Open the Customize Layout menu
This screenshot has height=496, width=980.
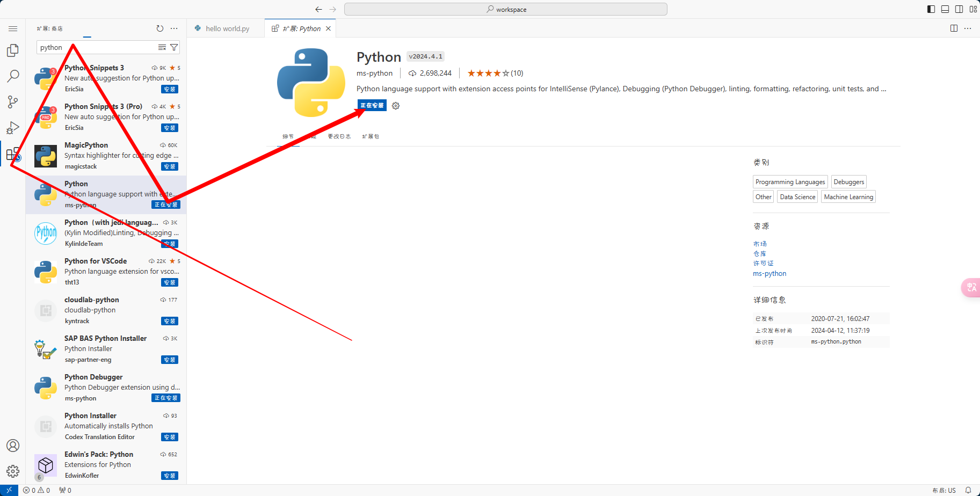click(973, 9)
